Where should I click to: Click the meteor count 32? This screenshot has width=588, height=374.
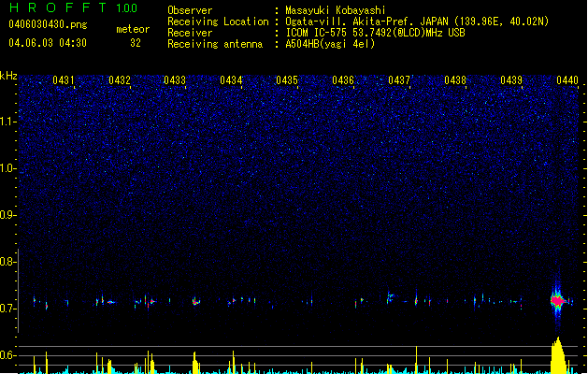(x=136, y=43)
